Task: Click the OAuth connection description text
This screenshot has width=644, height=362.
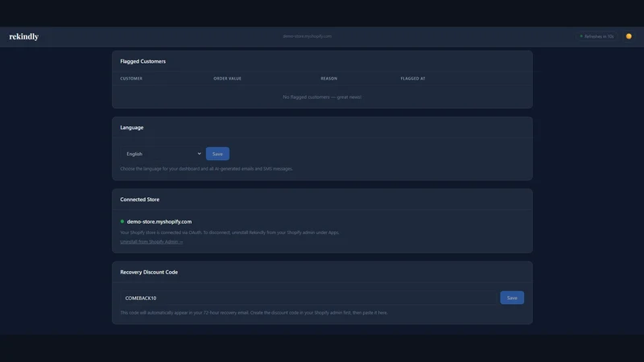Action: (229, 232)
